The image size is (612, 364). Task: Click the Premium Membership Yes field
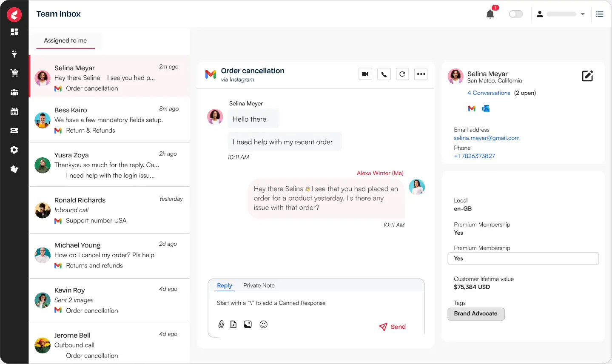(523, 259)
